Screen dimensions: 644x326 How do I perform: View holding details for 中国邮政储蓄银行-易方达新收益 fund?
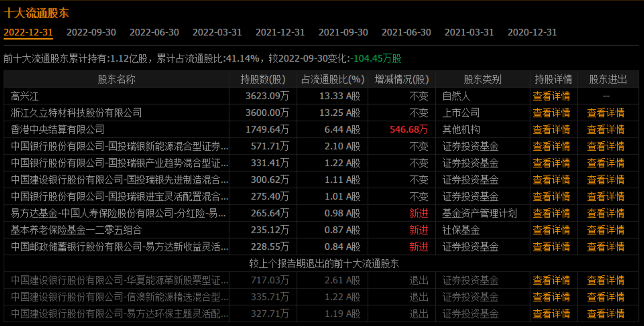click(551, 247)
